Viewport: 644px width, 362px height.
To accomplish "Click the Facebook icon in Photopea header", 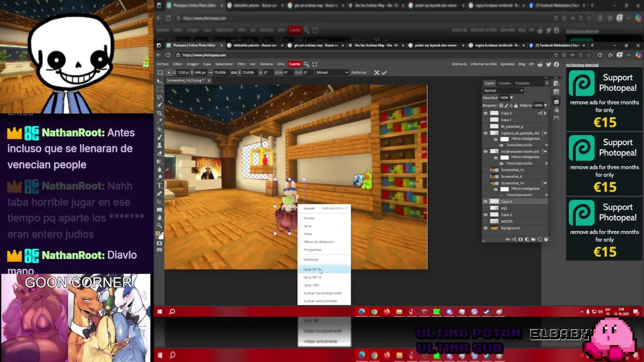I will 556,64.
